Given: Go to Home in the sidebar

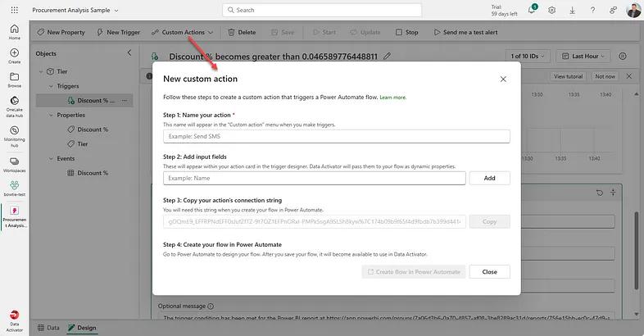Looking at the screenshot, I should coord(15,32).
